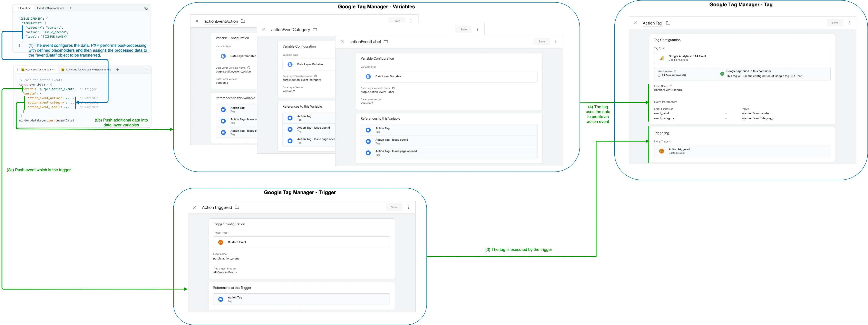
Task: Expand the PXP code for API call chevron
Action: [x=53, y=70]
